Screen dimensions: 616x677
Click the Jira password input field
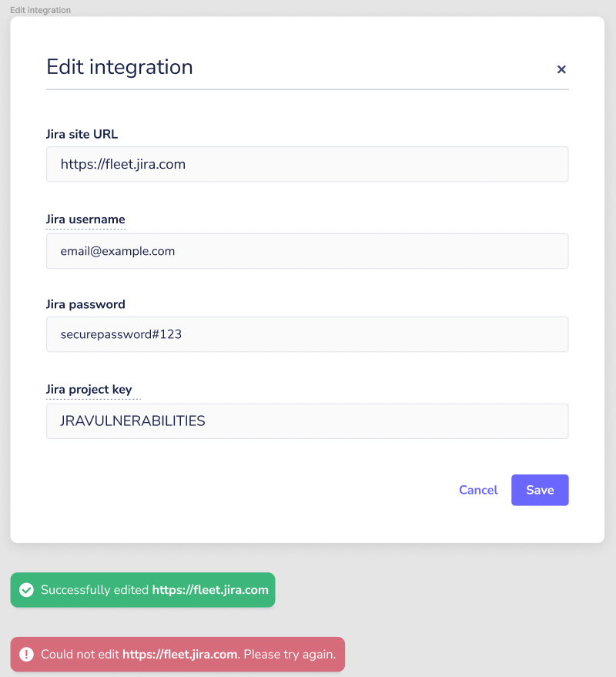[307, 334]
